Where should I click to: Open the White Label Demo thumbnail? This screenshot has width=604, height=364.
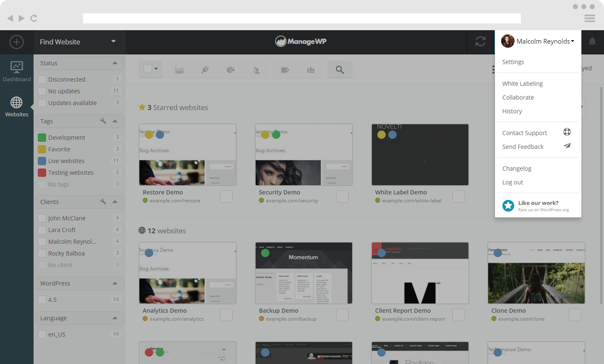coord(420,154)
